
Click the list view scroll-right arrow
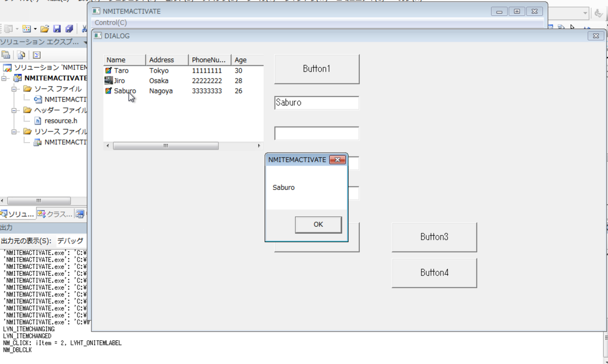[x=259, y=146]
